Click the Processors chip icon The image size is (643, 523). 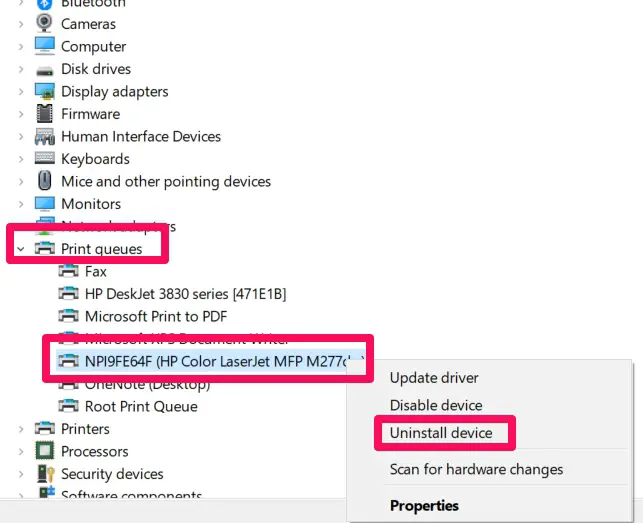click(44, 451)
